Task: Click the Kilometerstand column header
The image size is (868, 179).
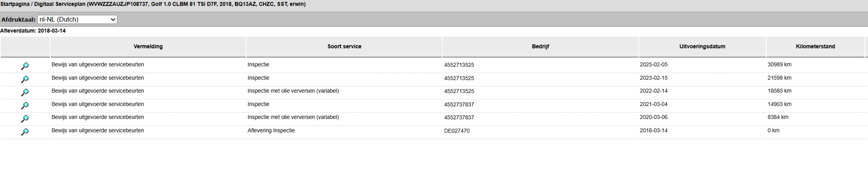Action: (815, 47)
